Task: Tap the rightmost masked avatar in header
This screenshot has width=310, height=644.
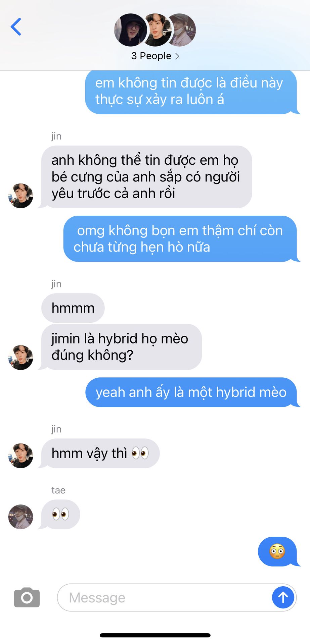Action: [182, 30]
